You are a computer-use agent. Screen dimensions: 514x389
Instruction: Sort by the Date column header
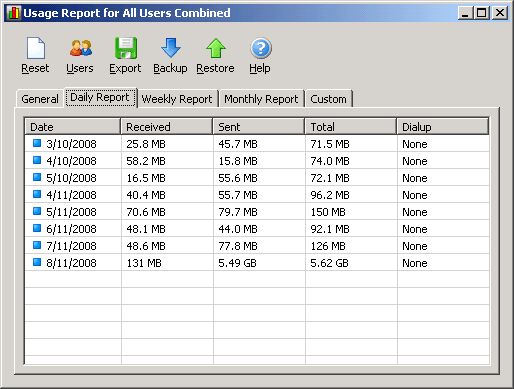(x=73, y=126)
